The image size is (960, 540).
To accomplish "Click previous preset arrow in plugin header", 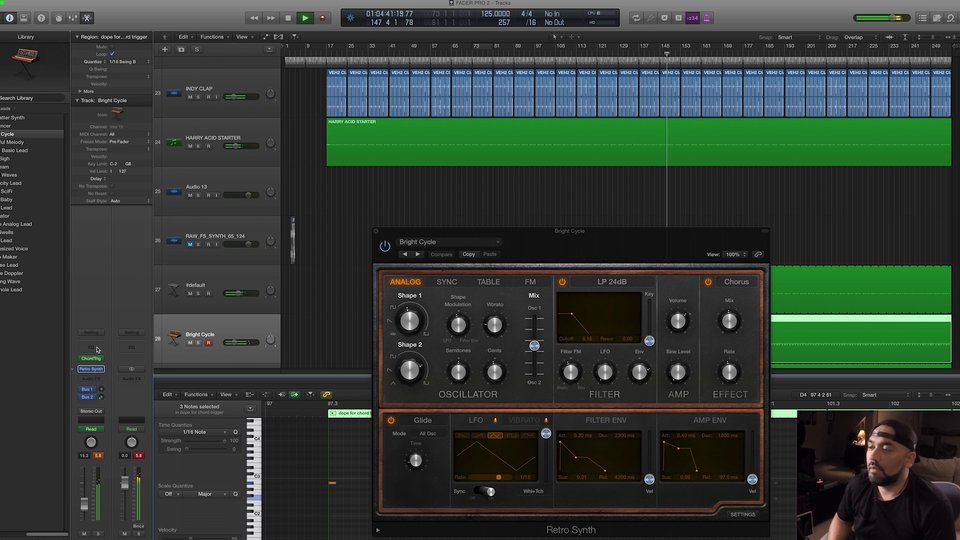I will [x=404, y=254].
